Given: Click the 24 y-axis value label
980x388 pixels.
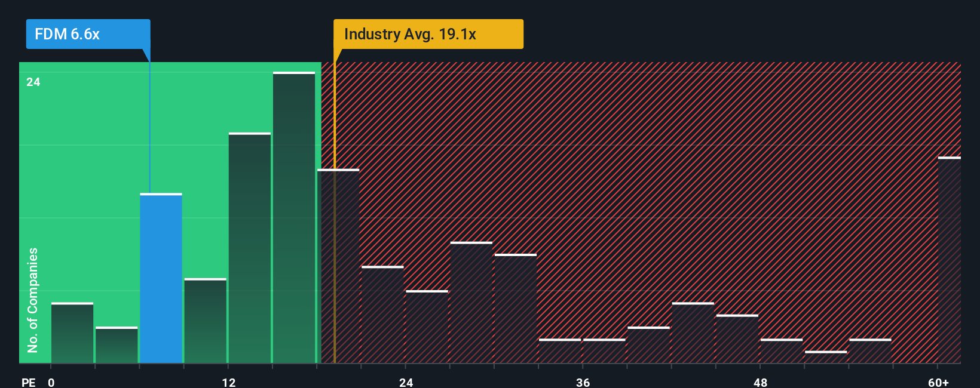Looking at the screenshot, I should coord(33,82).
